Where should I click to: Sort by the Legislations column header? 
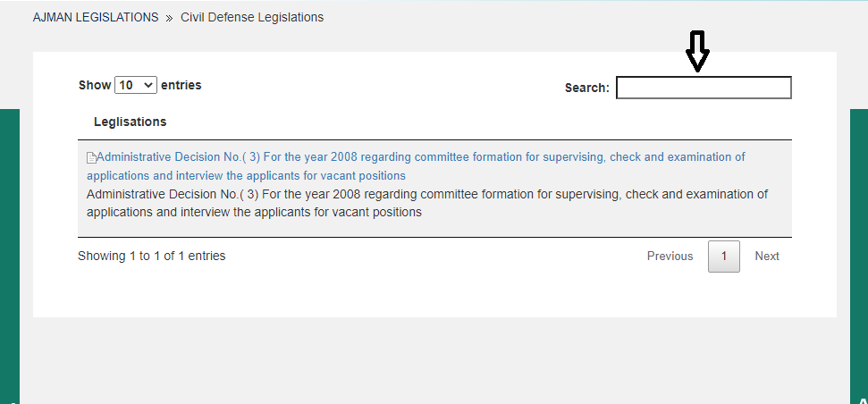pos(131,122)
